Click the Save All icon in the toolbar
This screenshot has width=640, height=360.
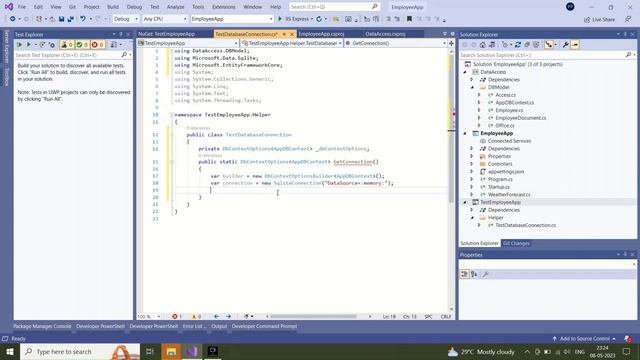[x=71, y=19]
